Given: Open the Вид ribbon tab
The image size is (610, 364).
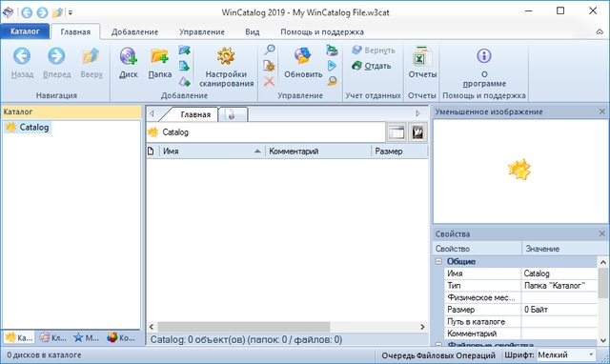Looking at the screenshot, I should click(x=252, y=31).
